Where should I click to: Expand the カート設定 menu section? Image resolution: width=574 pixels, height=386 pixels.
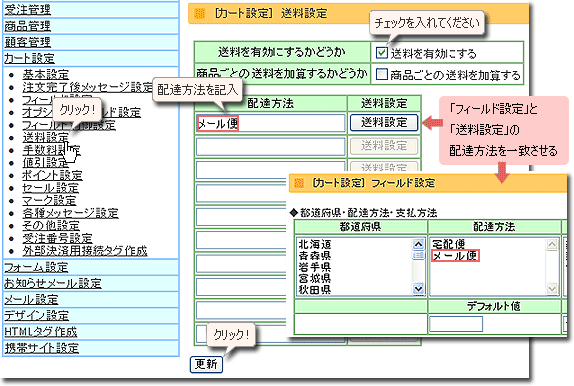29,58
